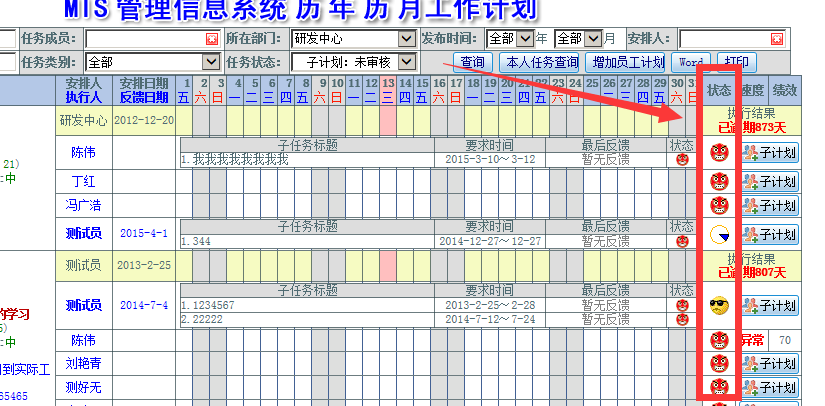Click the required time 2014-7-12~7-24
The height and width of the screenshot is (406, 825).
[x=490, y=319]
